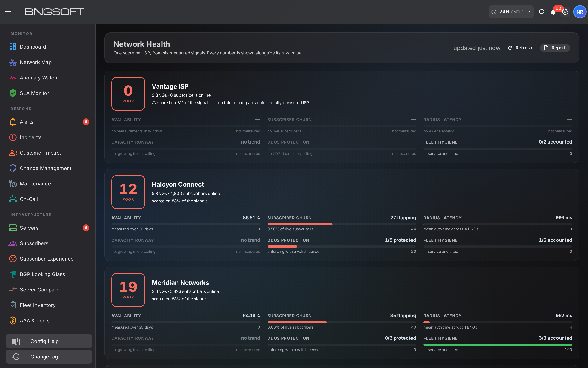The height and width of the screenshot is (368, 588).
Task: Click the Servers rack icon
Action: pyautogui.click(x=13, y=228)
